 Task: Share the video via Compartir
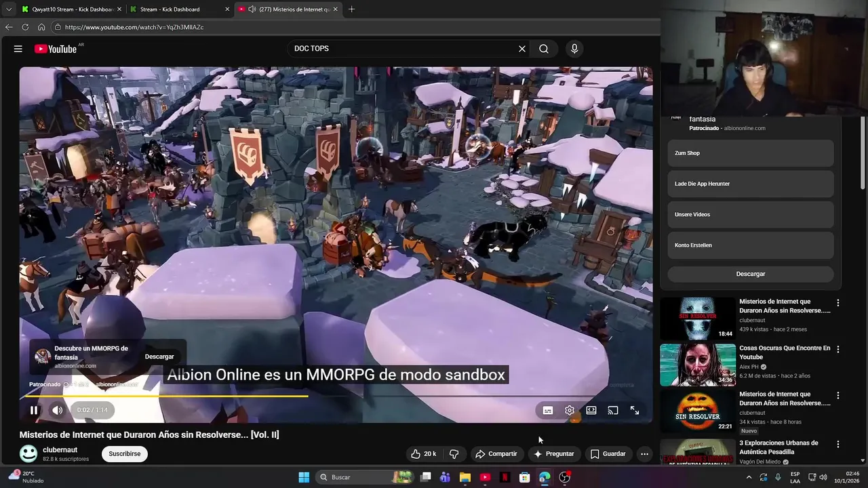[496, 454]
